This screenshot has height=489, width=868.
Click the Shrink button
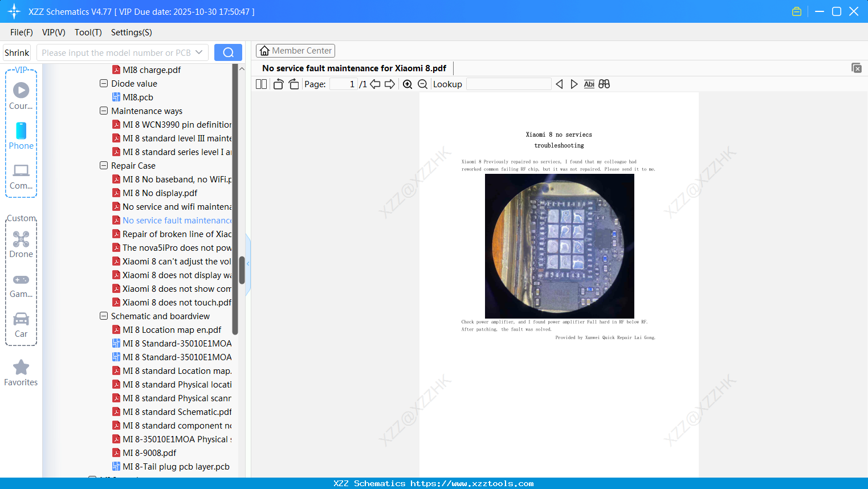tap(17, 52)
